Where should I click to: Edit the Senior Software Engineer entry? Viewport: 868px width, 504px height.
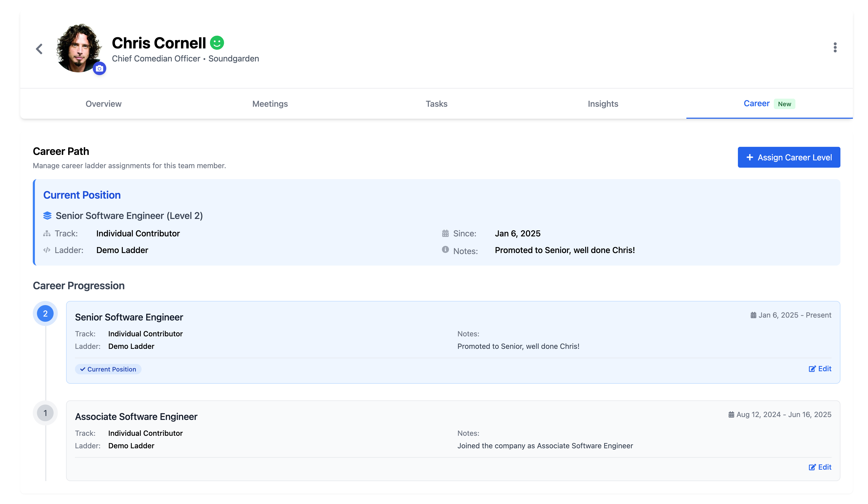tap(820, 369)
